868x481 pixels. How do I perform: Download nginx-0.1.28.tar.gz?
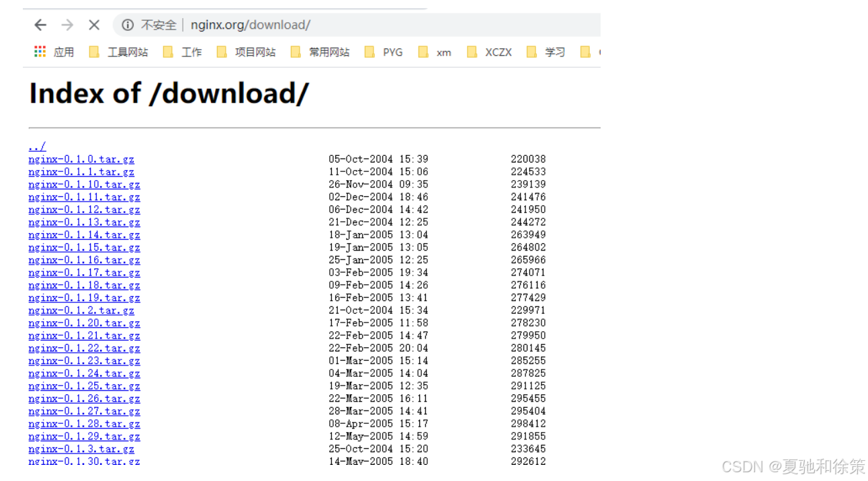click(x=84, y=424)
